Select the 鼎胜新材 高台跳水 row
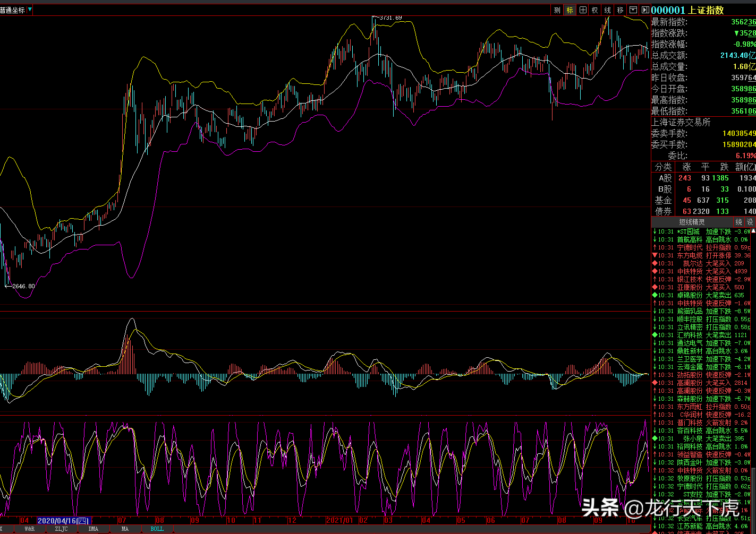This screenshot has width=756, height=534. pos(701,351)
